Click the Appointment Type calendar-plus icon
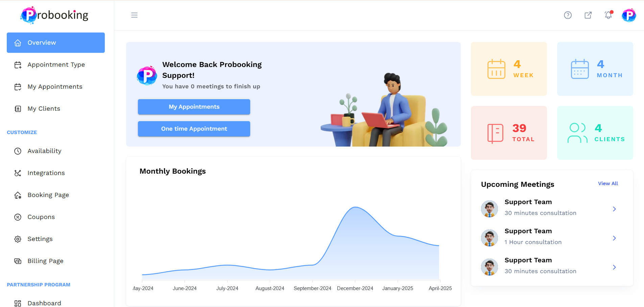 click(x=18, y=65)
